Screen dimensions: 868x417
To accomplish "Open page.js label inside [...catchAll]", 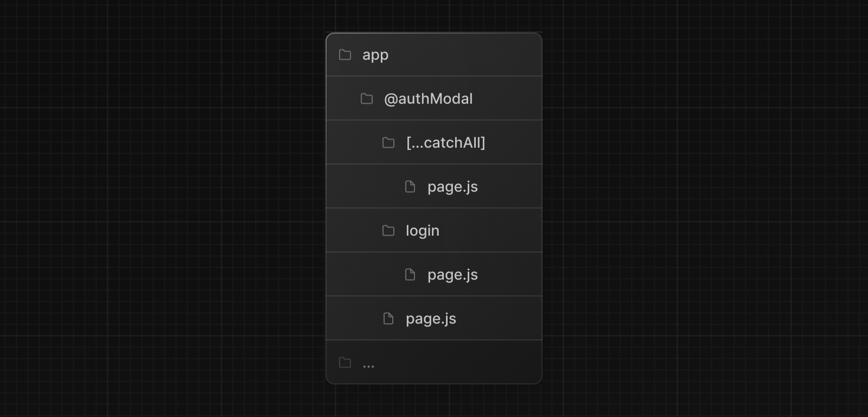I will (452, 187).
